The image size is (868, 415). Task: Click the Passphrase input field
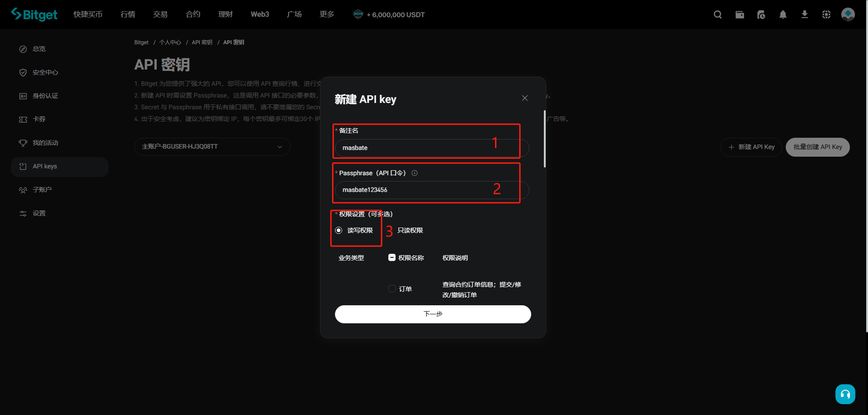pos(432,190)
